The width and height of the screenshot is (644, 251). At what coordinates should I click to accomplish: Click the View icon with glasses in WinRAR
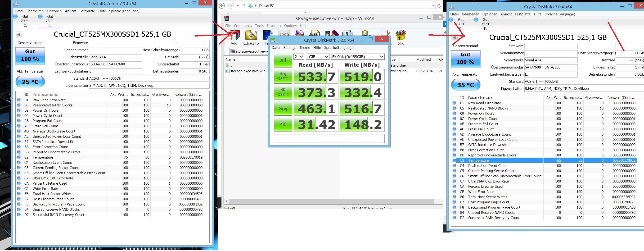tap(284, 33)
